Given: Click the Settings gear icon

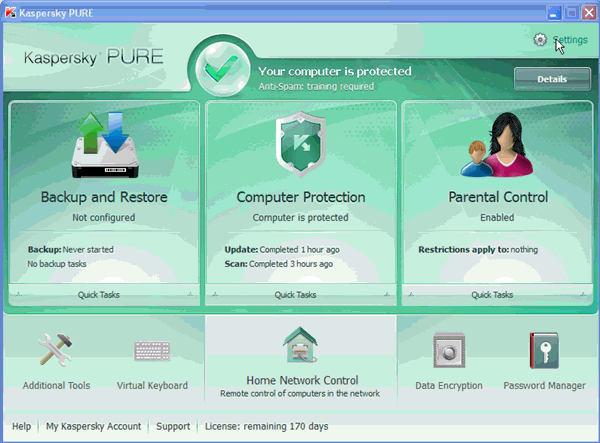Looking at the screenshot, I should click(x=540, y=39).
